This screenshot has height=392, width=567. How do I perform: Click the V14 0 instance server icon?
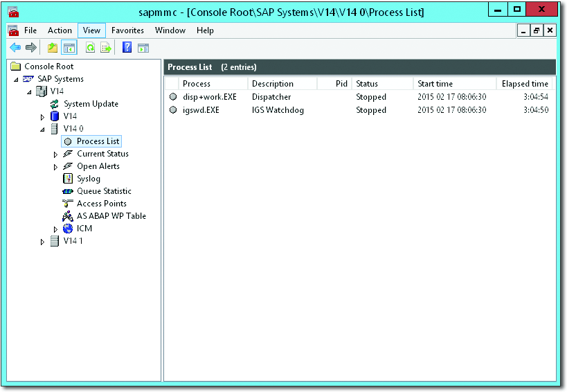[54, 128]
